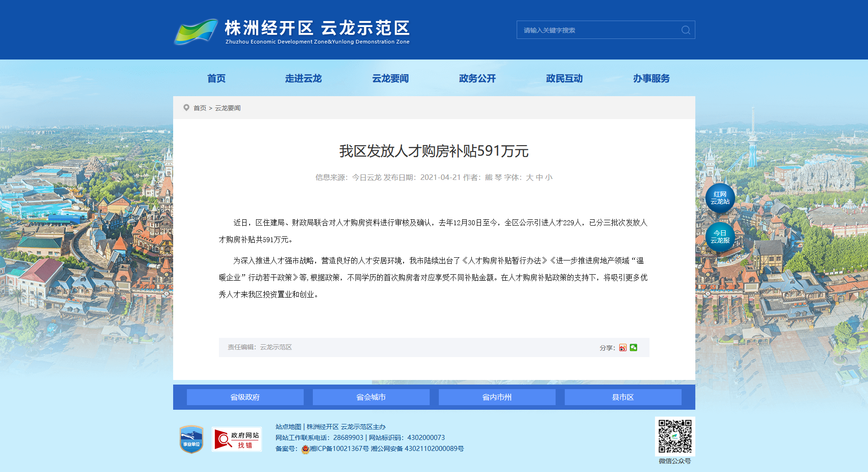
Task: Open the 今日云龙报 round badge
Action: tap(720, 237)
